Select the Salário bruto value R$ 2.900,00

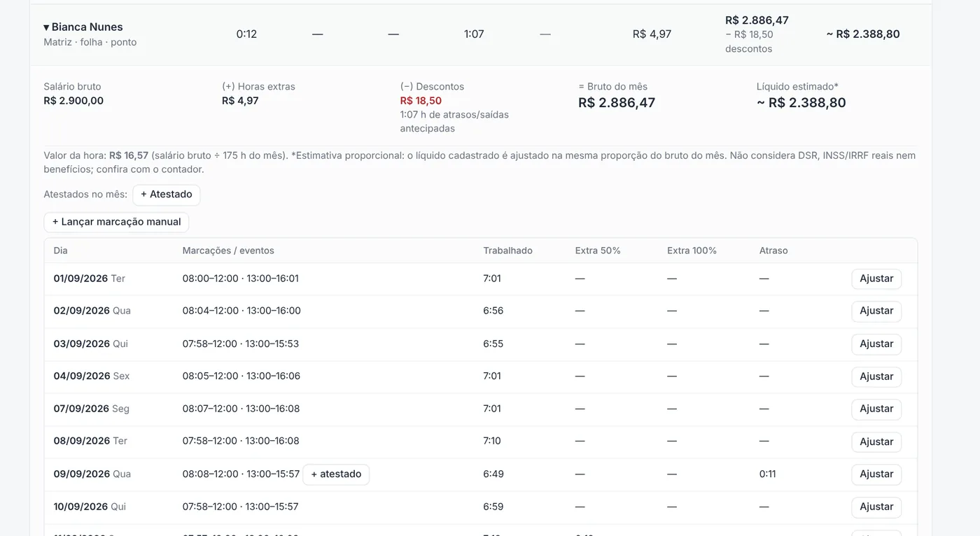73,101
